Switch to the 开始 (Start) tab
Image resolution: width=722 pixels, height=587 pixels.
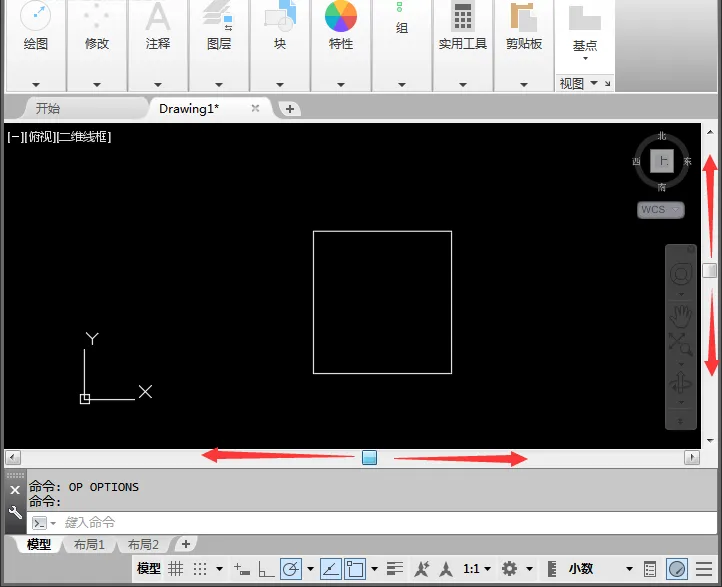pos(48,109)
